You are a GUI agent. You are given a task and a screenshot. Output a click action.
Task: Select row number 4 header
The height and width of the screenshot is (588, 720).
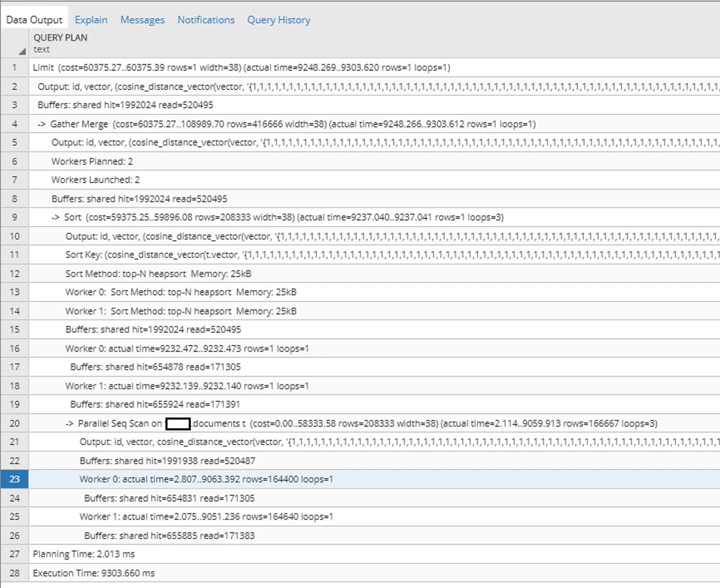tap(15, 124)
